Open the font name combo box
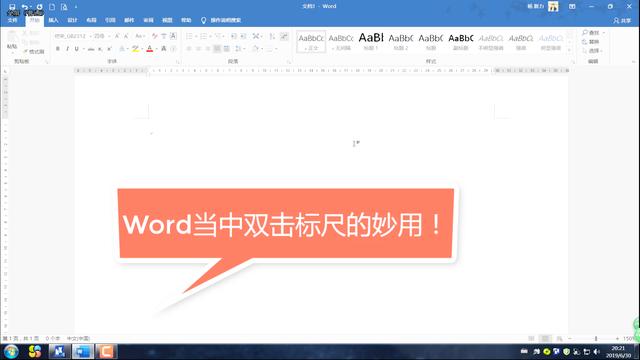The width and height of the screenshot is (640, 360). point(72,36)
